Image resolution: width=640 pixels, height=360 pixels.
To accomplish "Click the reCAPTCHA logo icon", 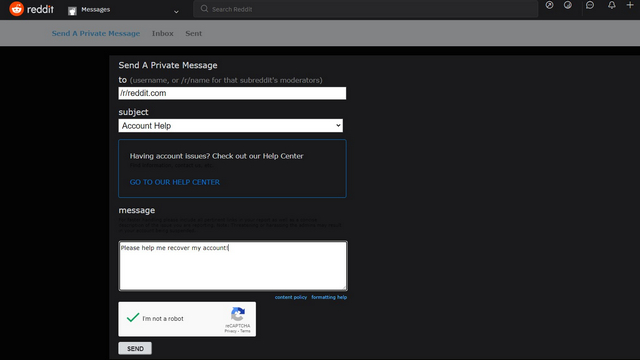I will pyautogui.click(x=238, y=314).
